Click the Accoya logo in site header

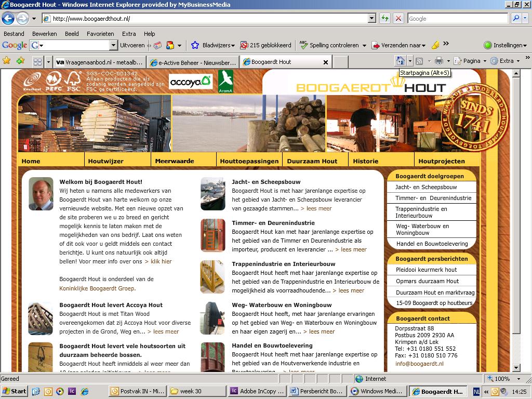point(191,82)
